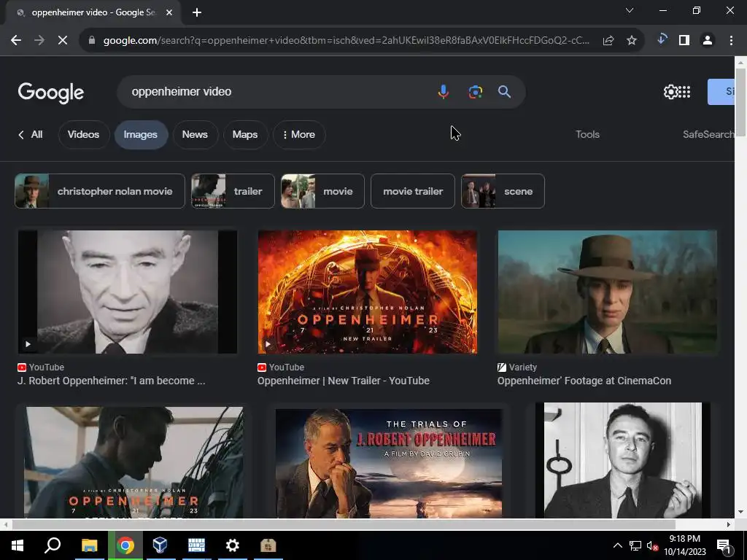747x560 pixels.
Task: Open SafeSearch settings
Action: click(x=708, y=134)
